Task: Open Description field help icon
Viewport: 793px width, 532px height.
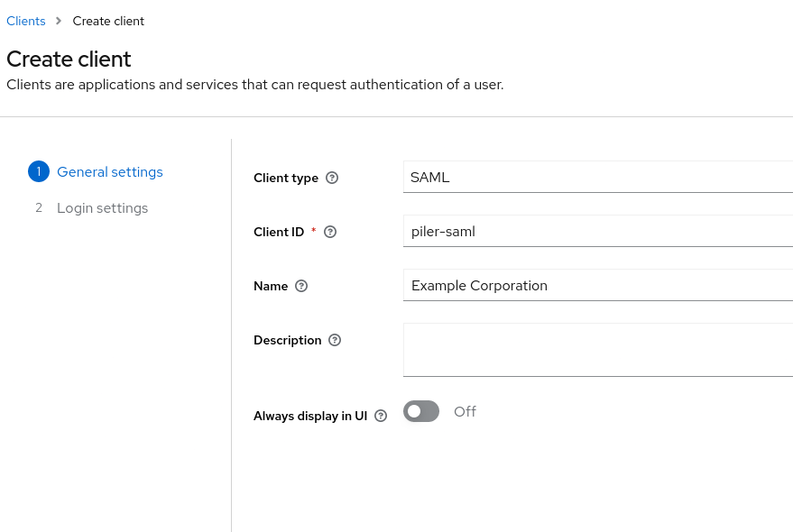Action: click(x=335, y=340)
